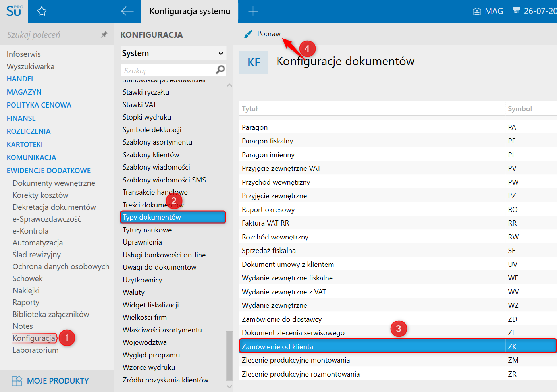Open the System dropdown in Konfiguracja
The image size is (557, 392).
tap(173, 53)
